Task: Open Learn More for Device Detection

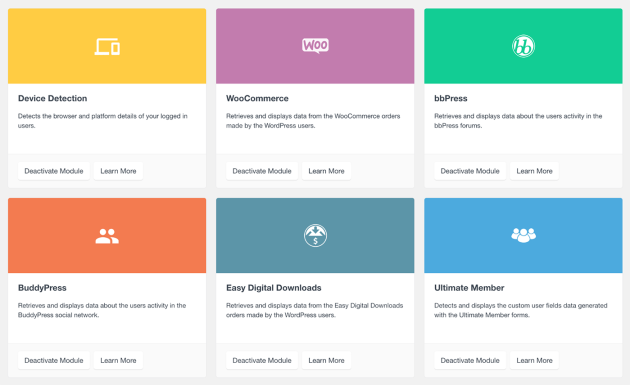Action: (118, 171)
